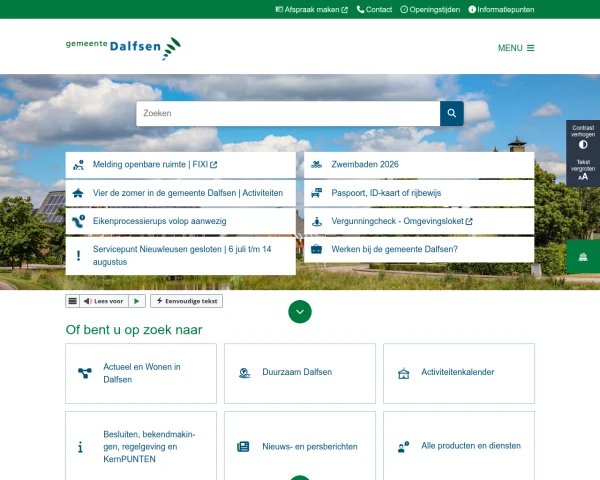Open Melding openbare ruimte FIXI
The width and height of the screenshot is (600, 480).
coord(181,165)
